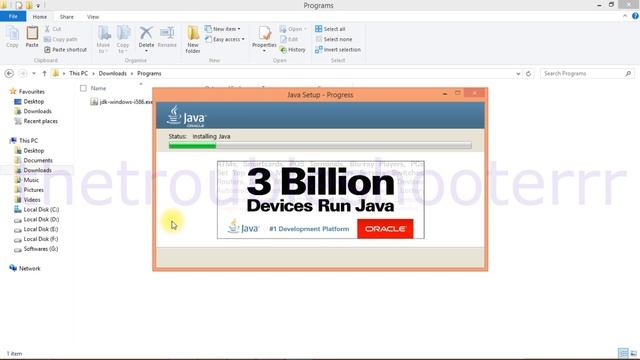
Task: Click the search magnifier icon
Action: (x=628, y=73)
